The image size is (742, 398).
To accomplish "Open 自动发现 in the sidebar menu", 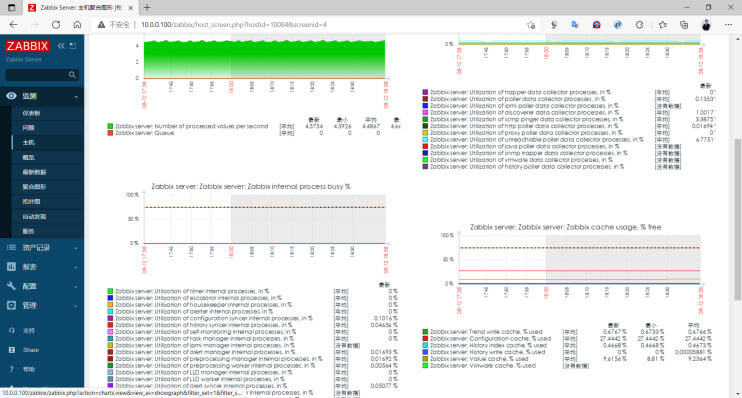I will pyautogui.click(x=34, y=217).
